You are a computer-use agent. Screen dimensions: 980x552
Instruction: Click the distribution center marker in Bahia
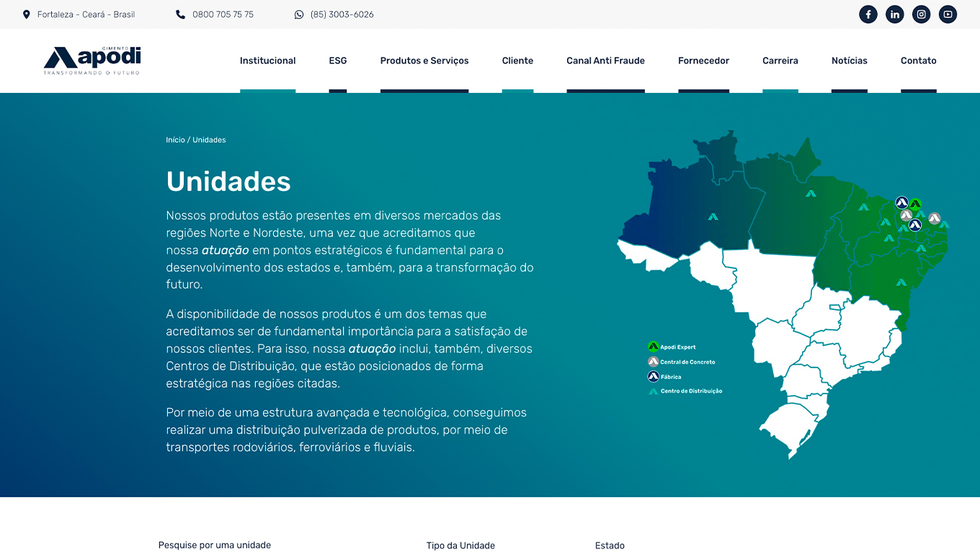901,282
